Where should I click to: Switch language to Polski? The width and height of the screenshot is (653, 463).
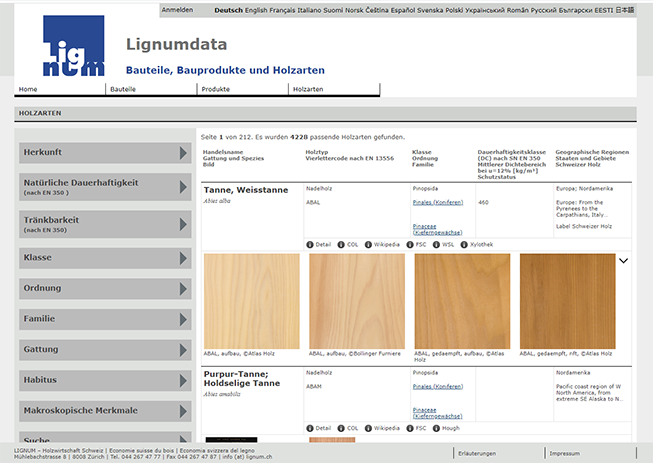[454, 10]
